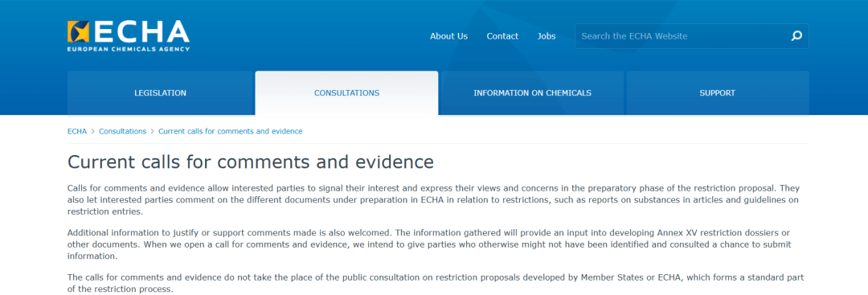
Task: Click the European Chemicals Agency tagline text
Action: pyautogui.click(x=129, y=49)
